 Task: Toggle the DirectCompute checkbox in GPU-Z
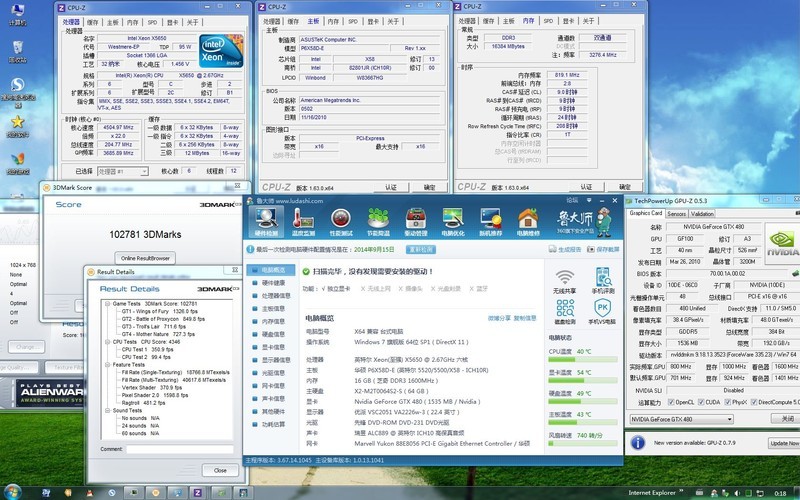coord(754,403)
